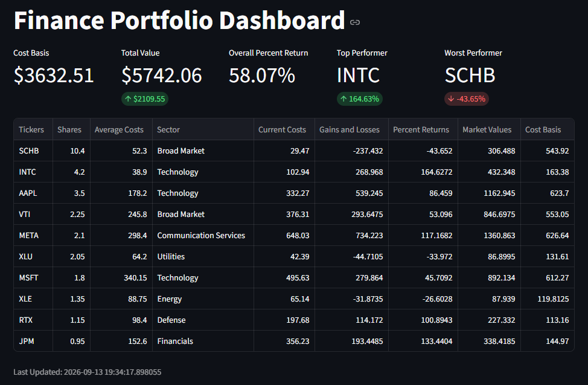Click the 119.8125 cost basis cell
Viewport: 588px width, 385px height.
click(547, 299)
